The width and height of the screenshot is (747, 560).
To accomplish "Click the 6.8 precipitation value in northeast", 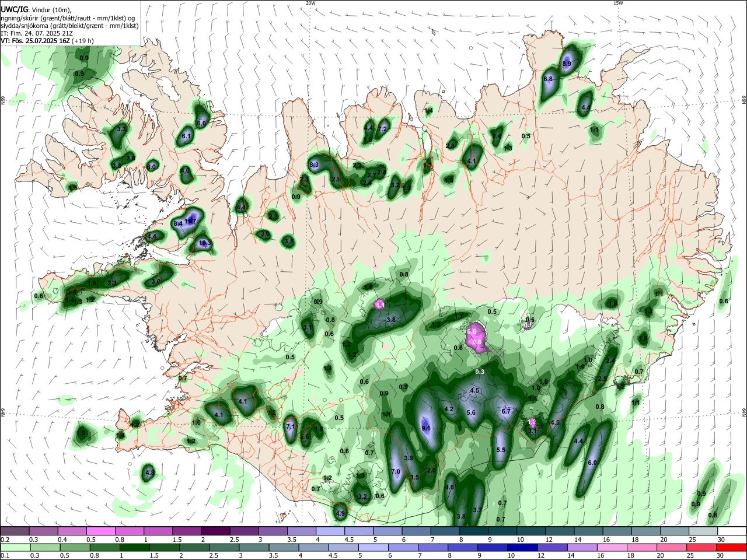I will point(548,79).
